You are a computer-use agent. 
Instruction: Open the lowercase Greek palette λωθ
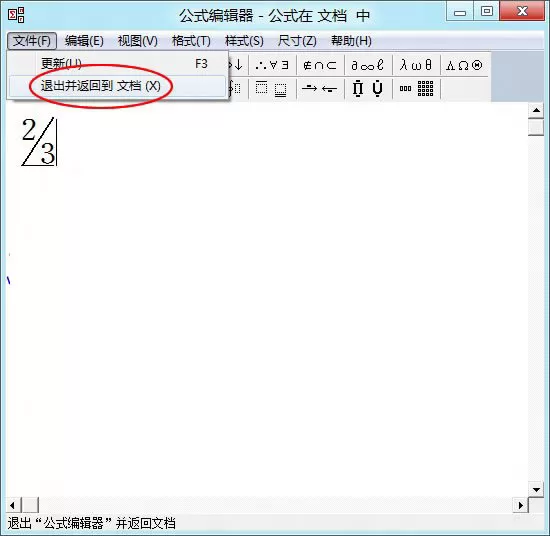click(x=416, y=65)
